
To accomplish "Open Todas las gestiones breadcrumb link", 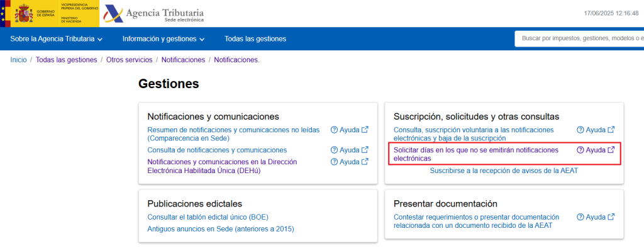I will pos(67,60).
